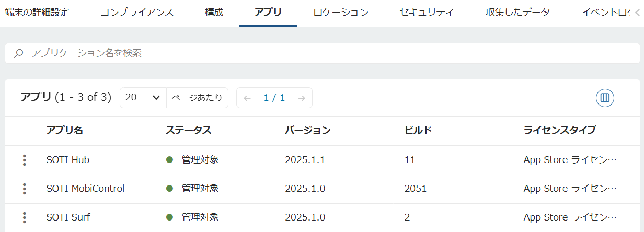644x232 pixels.
Task: Click build number 11
Action: (x=410, y=160)
